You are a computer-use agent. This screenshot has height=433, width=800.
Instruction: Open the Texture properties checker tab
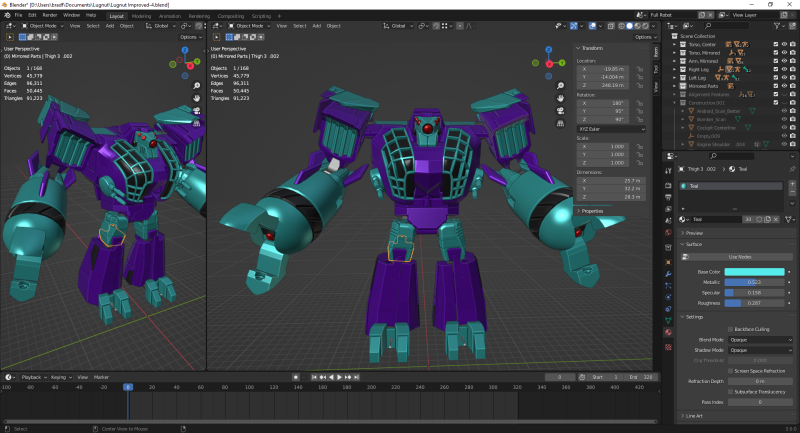(x=668, y=347)
